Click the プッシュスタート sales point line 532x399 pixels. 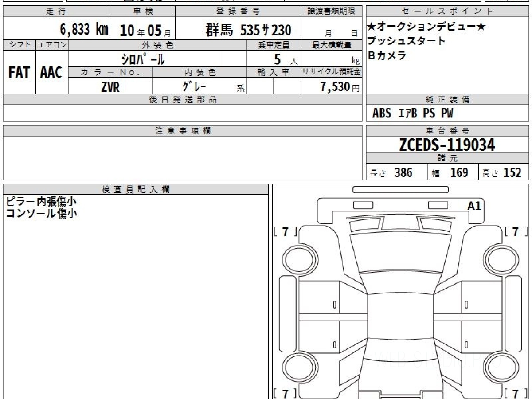(407, 41)
